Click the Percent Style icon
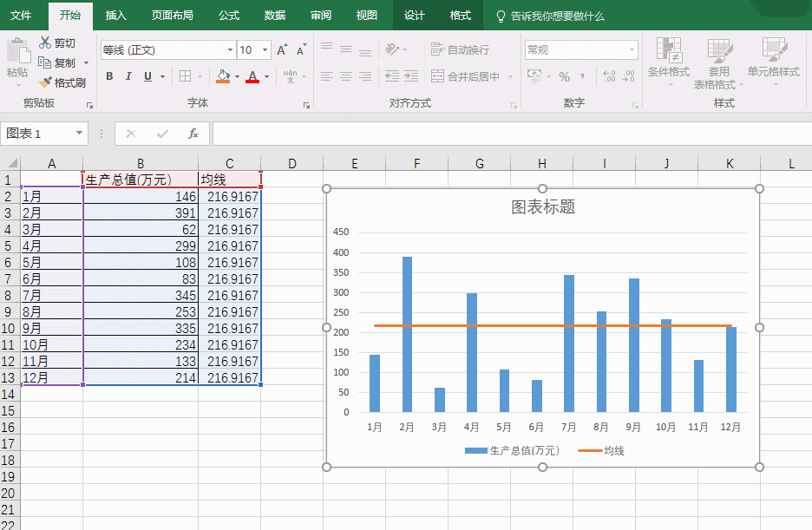This screenshot has width=812, height=530. (564, 76)
